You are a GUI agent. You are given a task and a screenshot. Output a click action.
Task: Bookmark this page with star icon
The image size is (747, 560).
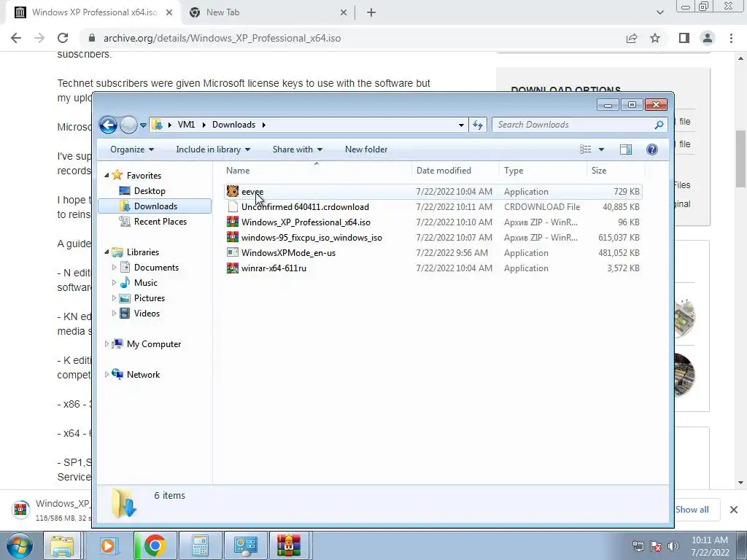click(x=655, y=38)
